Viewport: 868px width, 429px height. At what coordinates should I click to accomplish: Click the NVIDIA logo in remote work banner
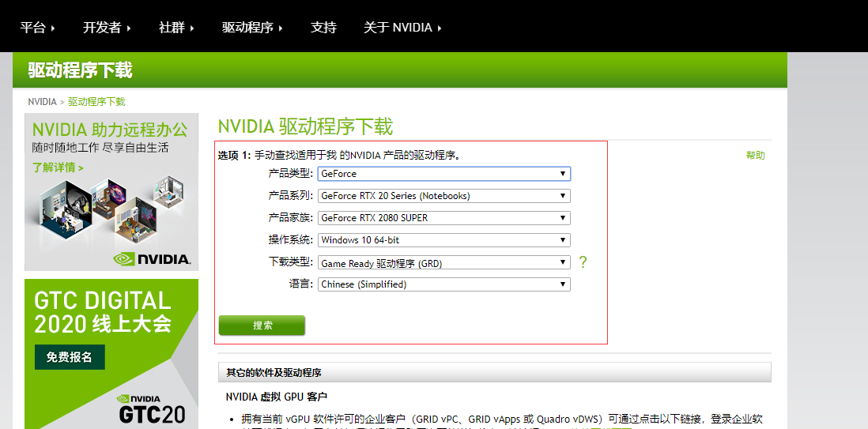(152, 258)
